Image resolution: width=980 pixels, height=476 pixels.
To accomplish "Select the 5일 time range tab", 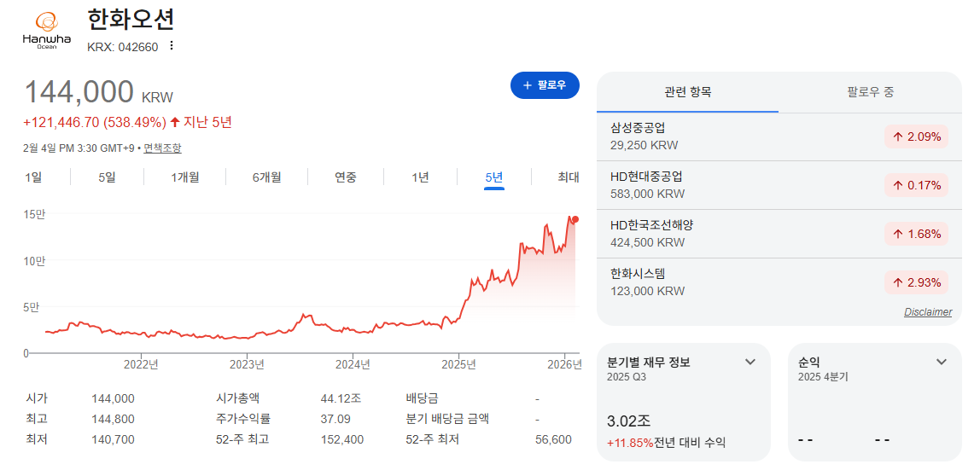I will tap(107, 177).
